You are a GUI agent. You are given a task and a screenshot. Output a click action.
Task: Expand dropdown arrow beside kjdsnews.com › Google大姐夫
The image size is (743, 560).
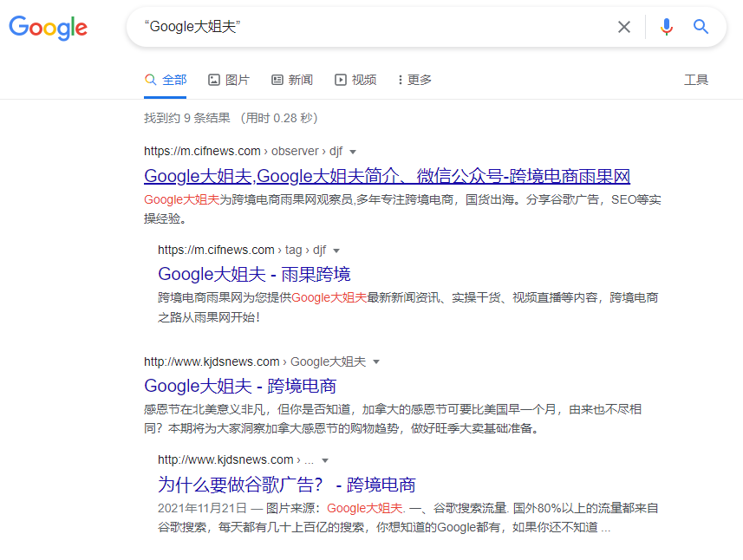[376, 362]
